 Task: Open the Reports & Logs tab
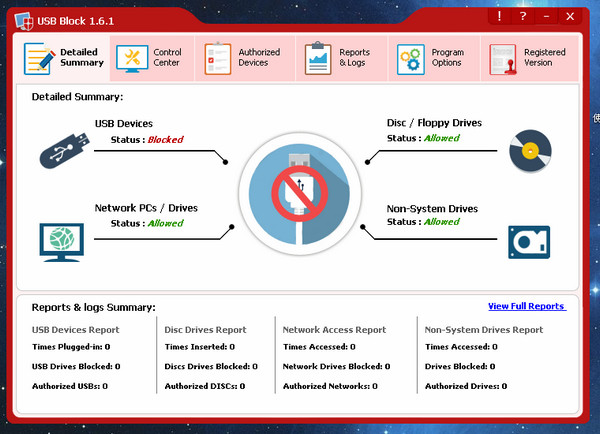click(342, 58)
